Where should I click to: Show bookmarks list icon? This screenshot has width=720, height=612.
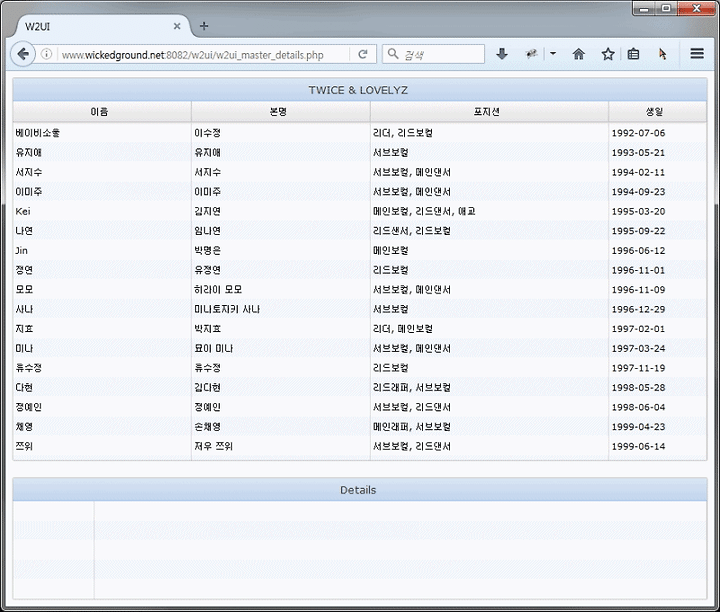(x=633, y=54)
